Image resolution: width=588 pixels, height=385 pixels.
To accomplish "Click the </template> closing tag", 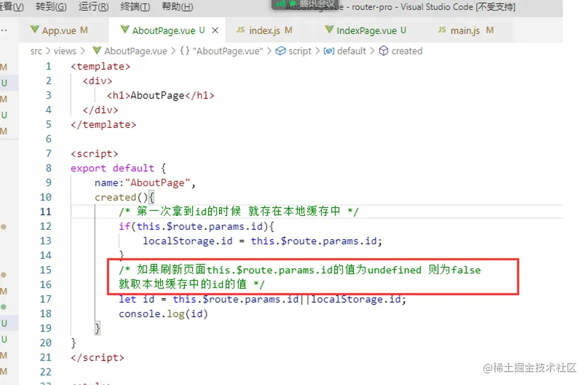I will pyautogui.click(x=103, y=124).
